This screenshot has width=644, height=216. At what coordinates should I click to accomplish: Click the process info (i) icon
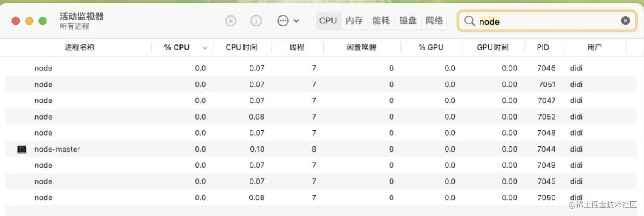[x=256, y=21]
